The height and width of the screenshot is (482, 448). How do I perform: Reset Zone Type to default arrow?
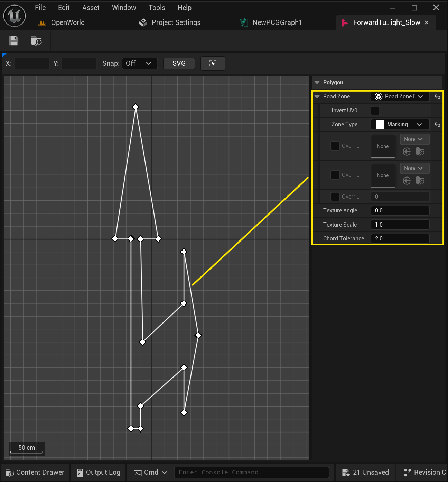click(437, 125)
